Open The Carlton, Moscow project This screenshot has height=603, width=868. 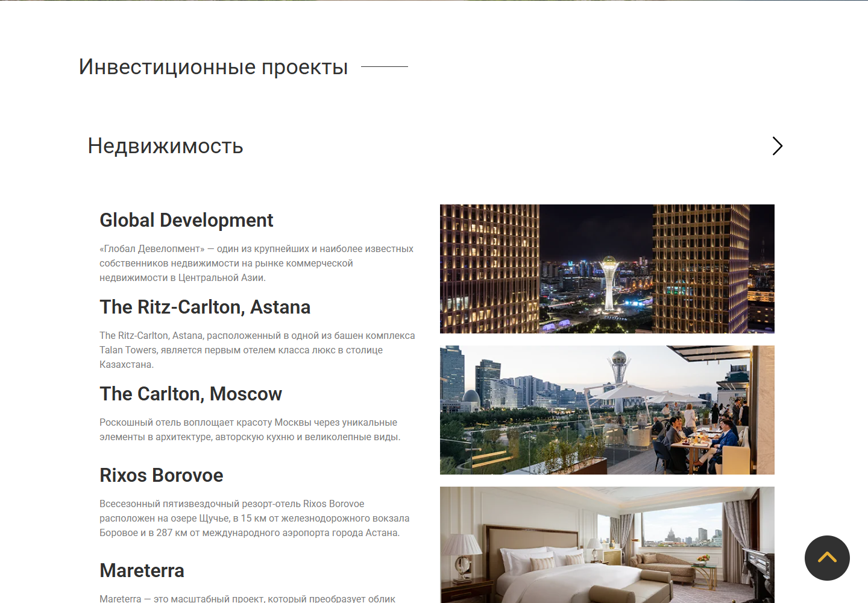[x=190, y=394]
